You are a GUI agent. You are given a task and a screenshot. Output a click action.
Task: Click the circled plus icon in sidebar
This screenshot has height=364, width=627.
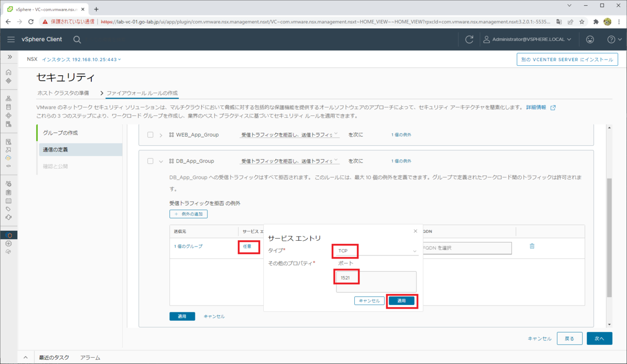click(8, 243)
